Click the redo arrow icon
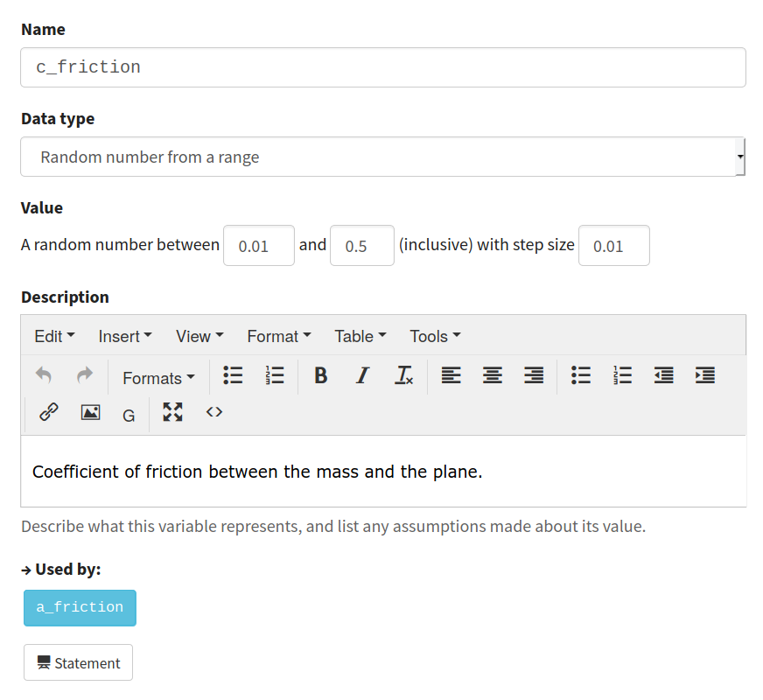The width and height of the screenshot is (763, 700). click(85, 375)
